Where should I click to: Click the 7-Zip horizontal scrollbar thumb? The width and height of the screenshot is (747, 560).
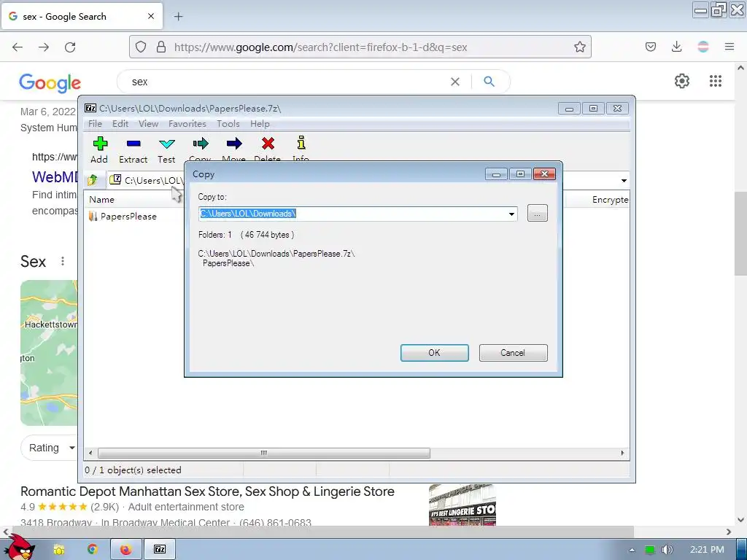click(x=263, y=453)
